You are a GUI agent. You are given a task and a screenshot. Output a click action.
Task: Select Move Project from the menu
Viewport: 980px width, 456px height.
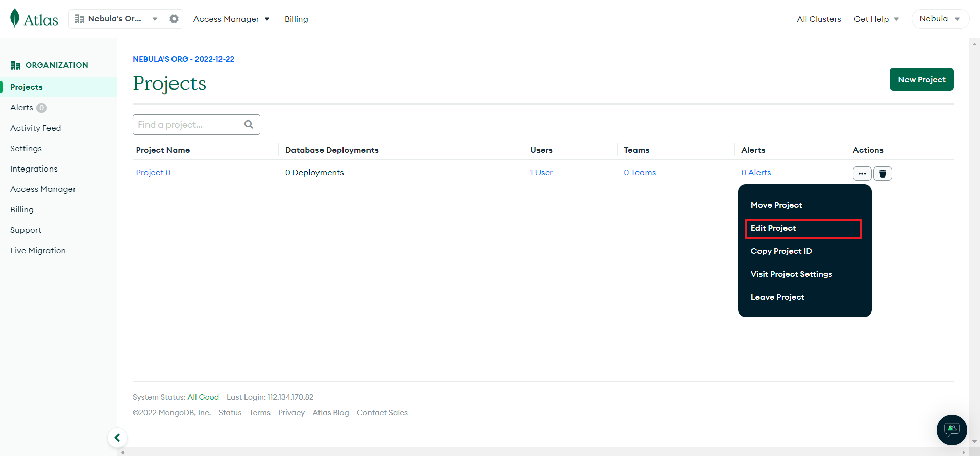pyautogui.click(x=776, y=205)
